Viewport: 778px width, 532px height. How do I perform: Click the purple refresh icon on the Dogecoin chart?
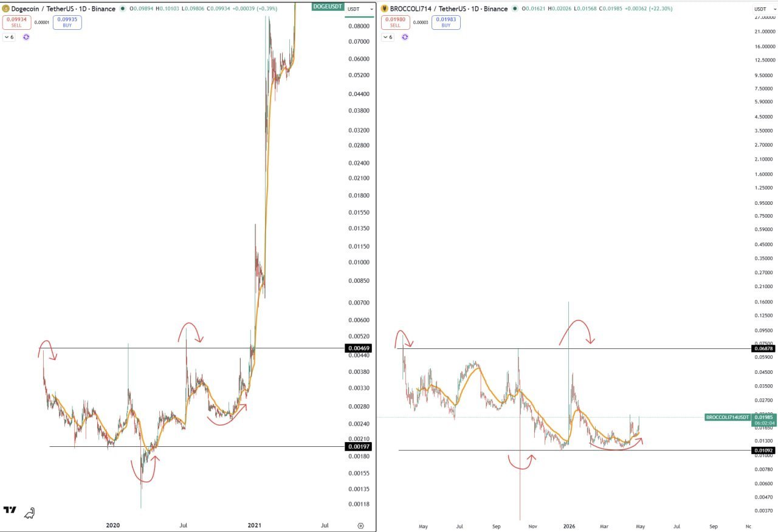(x=26, y=37)
